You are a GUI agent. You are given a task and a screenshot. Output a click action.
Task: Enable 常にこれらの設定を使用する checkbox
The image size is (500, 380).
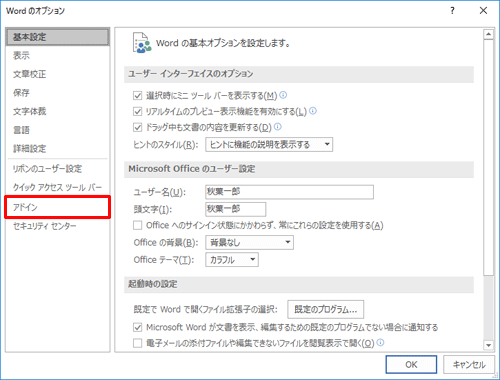[x=138, y=225]
